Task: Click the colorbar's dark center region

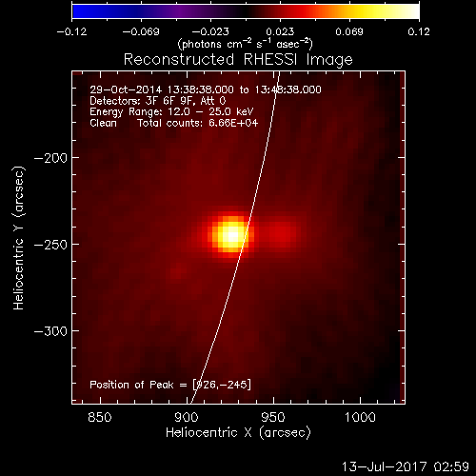Action: tap(246, 11)
